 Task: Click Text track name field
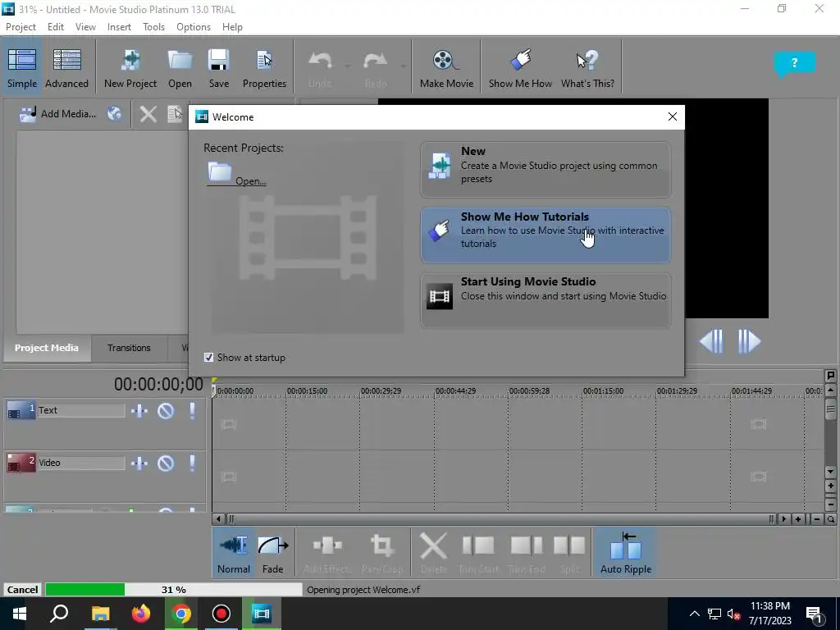(80, 410)
